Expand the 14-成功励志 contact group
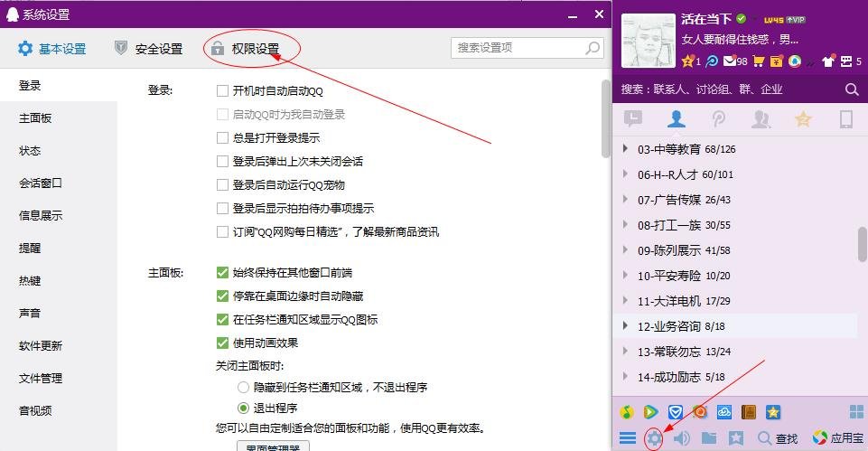The image size is (868, 451). coord(625,376)
